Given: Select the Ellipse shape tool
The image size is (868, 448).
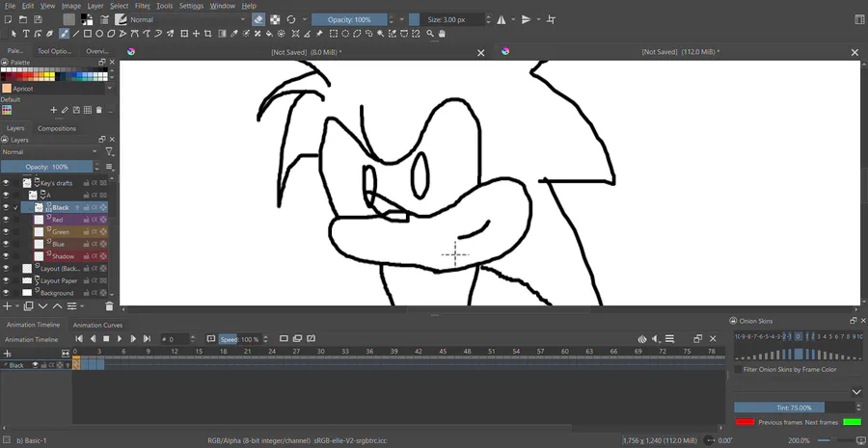Looking at the screenshot, I should tap(99, 34).
